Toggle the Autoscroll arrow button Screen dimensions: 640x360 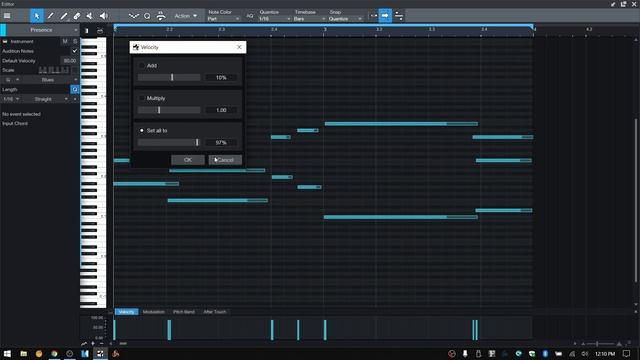click(385, 16)
